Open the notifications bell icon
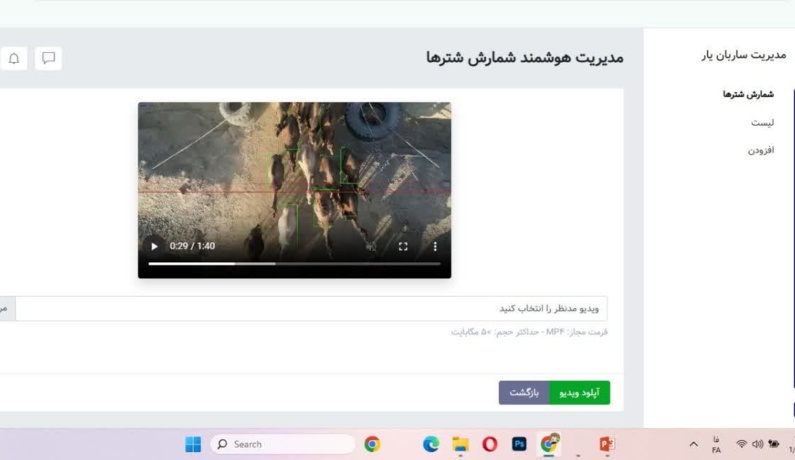The image size is (795, 460). click(14, 58)
